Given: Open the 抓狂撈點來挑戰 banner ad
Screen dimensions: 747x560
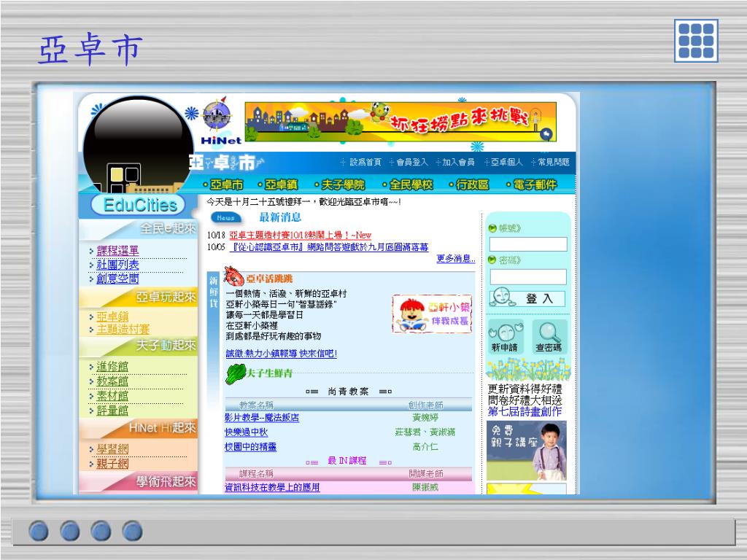Looking at the screenshot, I should click(400, 122).
